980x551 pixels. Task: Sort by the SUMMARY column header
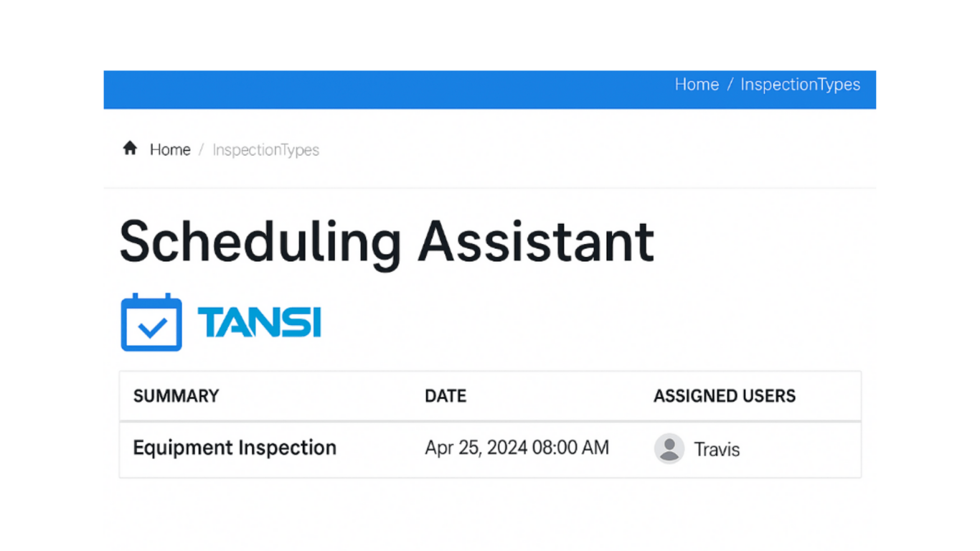[176, 395]
